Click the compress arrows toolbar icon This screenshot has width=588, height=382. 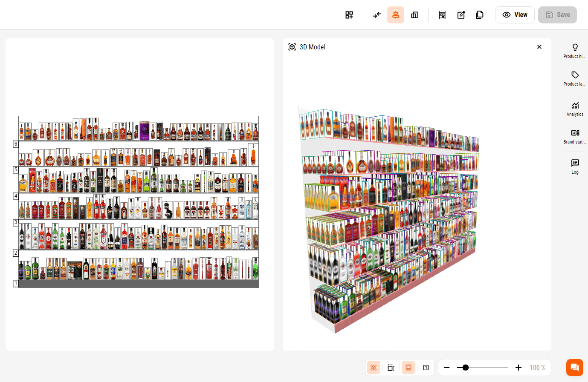tap(377, 15)
